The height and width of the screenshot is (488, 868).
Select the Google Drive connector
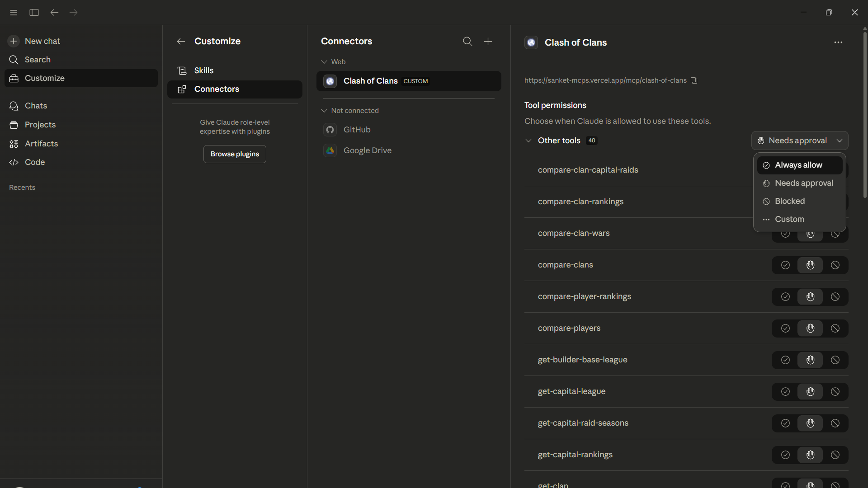pos(409,150)
